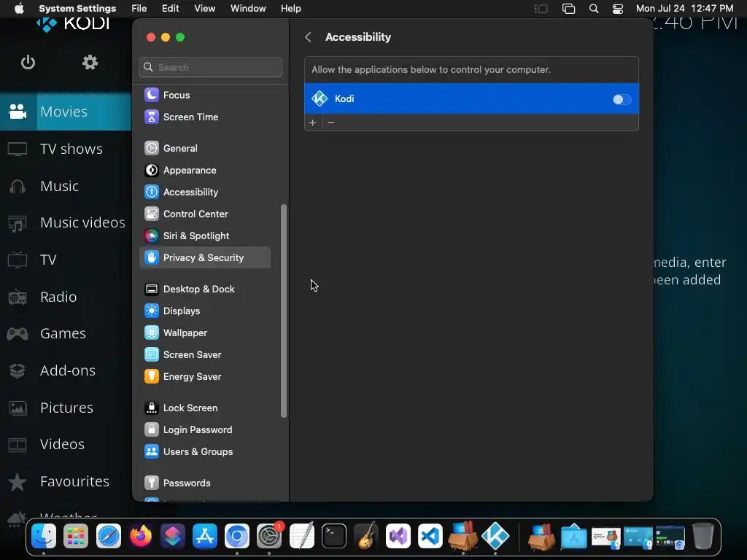Open Safari from the Dock
Viewport: 747px width, 560px height.
(x=108, y=536)
